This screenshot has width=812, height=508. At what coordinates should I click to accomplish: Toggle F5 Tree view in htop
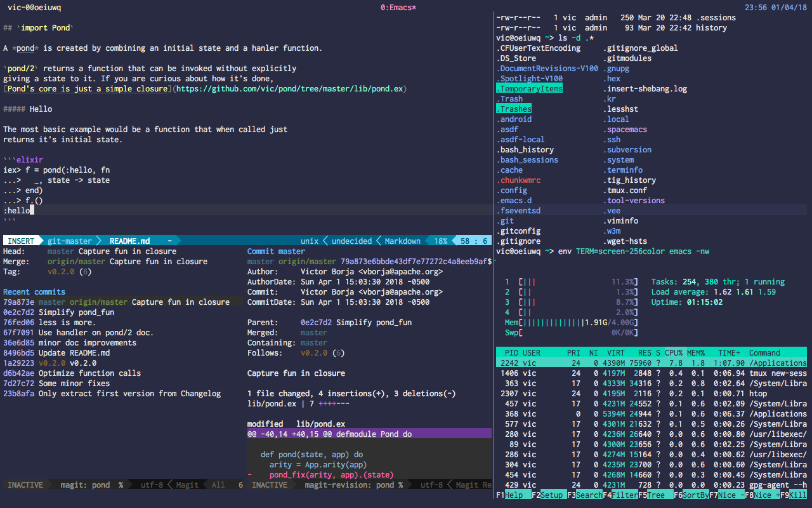tap(656, 495)
